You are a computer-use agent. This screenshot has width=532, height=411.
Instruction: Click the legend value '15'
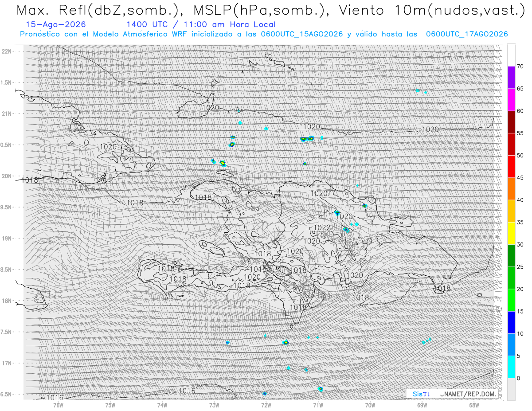click(x=520, y=311)
